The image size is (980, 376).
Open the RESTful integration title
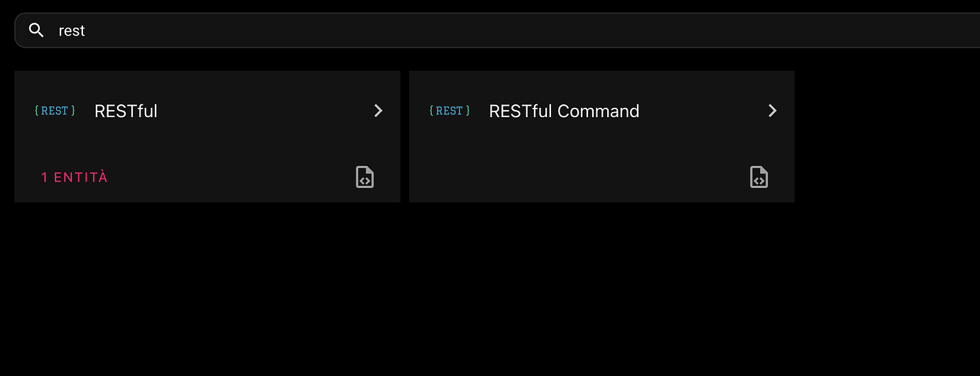tap(126, 111)
